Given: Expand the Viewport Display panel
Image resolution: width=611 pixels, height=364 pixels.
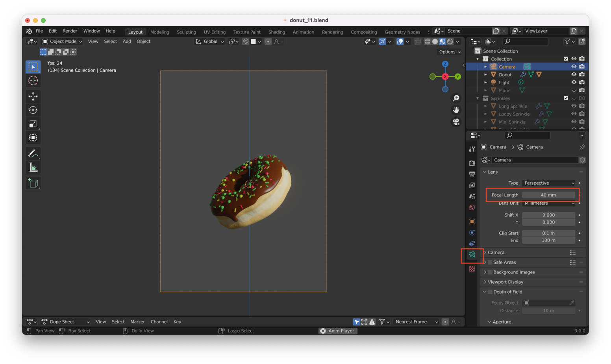Looking at the screenshot, I should point(505,282).
